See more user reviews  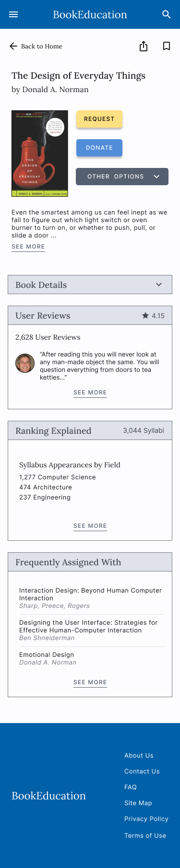pyautogui.click(x=90, y=392)
